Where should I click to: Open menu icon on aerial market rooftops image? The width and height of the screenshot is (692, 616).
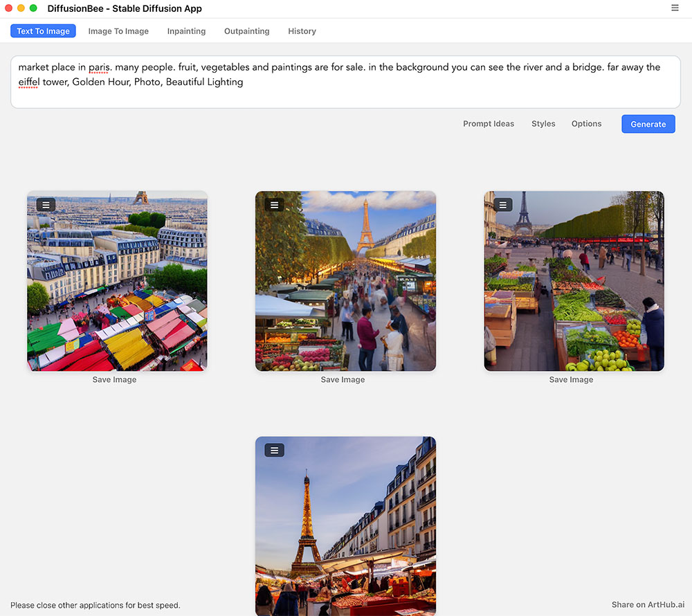(x=46, y=205)
